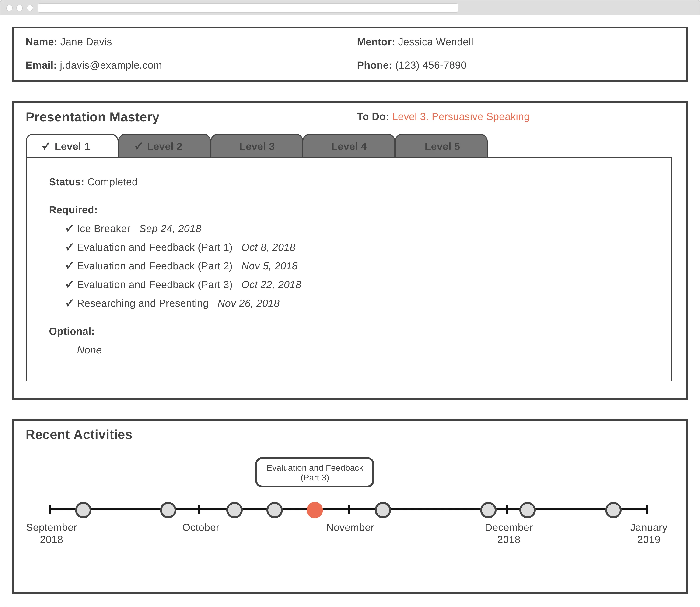Click checkmark beside Evaluation and Feedback Part 1
The height and width of the screenshot is (607, 700).
(x=69, y=247)
